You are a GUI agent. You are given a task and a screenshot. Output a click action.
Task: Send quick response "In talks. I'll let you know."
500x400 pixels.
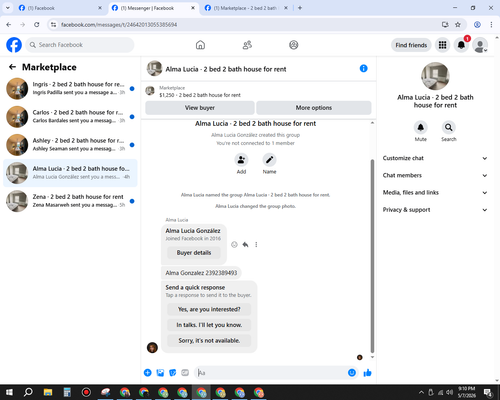point(209,325)
